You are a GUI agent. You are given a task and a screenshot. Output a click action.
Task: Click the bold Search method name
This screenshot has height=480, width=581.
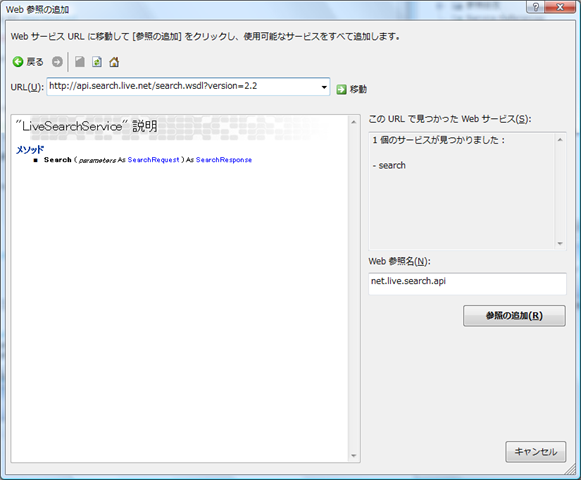[57, 160]
